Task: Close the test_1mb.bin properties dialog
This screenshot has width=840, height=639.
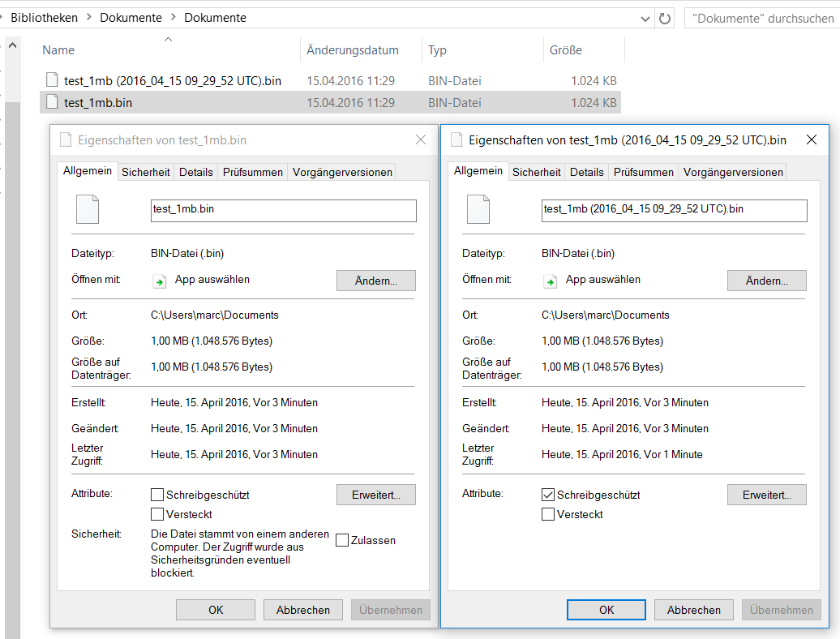Action: coord(420,140)
